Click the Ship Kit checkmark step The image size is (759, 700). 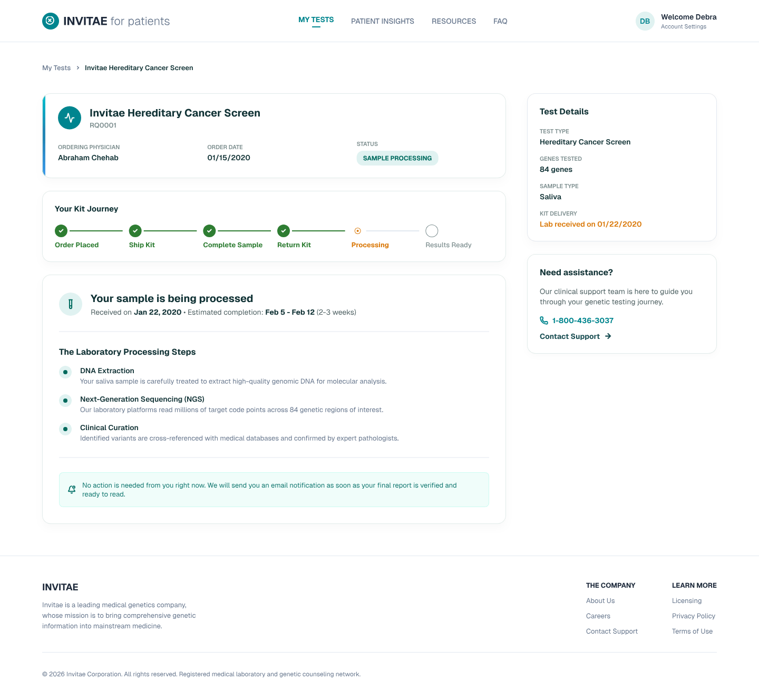tap(135, 231)
